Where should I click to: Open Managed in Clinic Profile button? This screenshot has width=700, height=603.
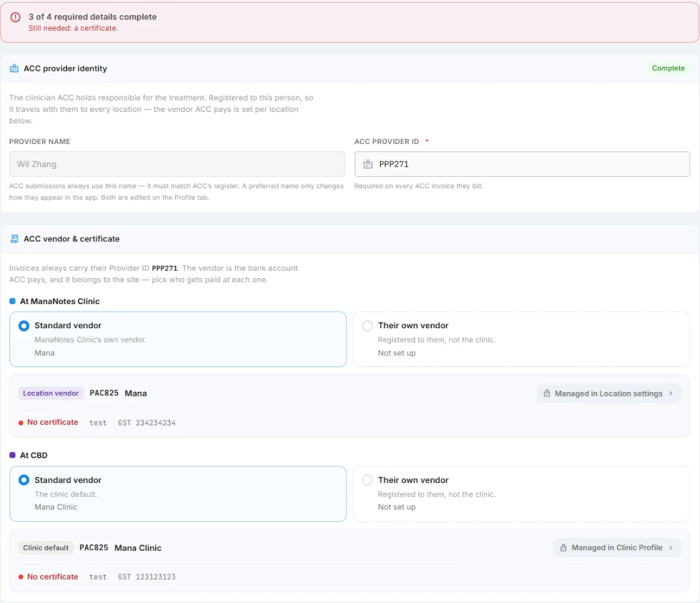[x=617, y=547]
